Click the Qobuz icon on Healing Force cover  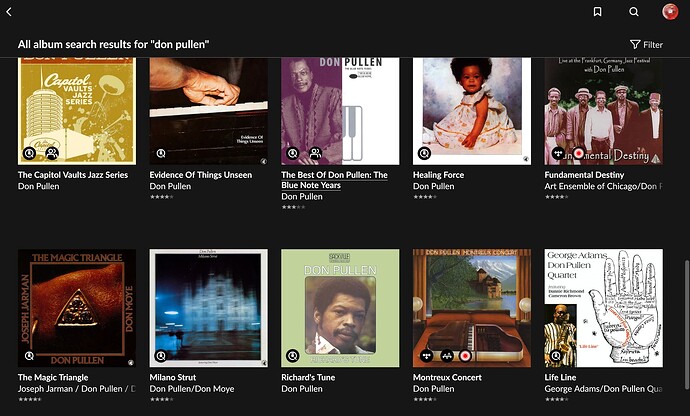tap(425, 153)
